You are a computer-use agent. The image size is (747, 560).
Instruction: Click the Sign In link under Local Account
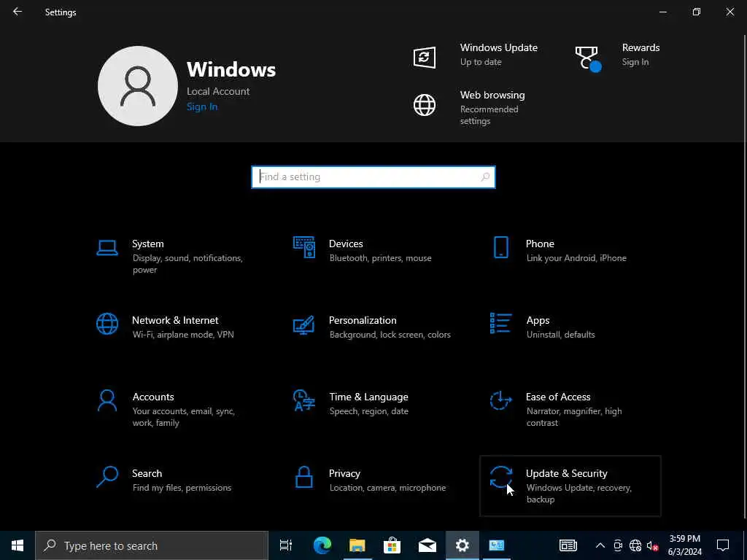click(202, 106)
